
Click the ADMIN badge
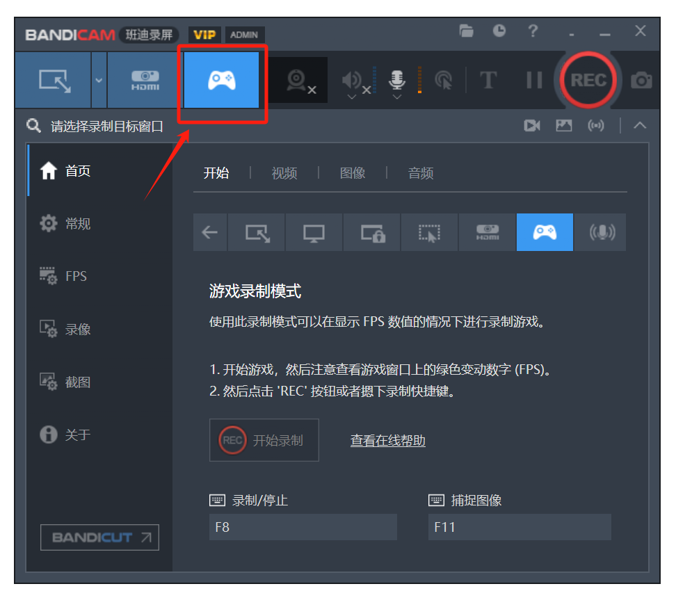244,35
